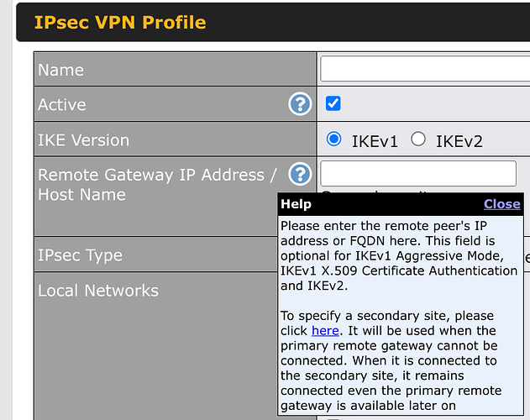Choose the IKEv2 radio option
This screenshot has width=530, height=420.
418,139
